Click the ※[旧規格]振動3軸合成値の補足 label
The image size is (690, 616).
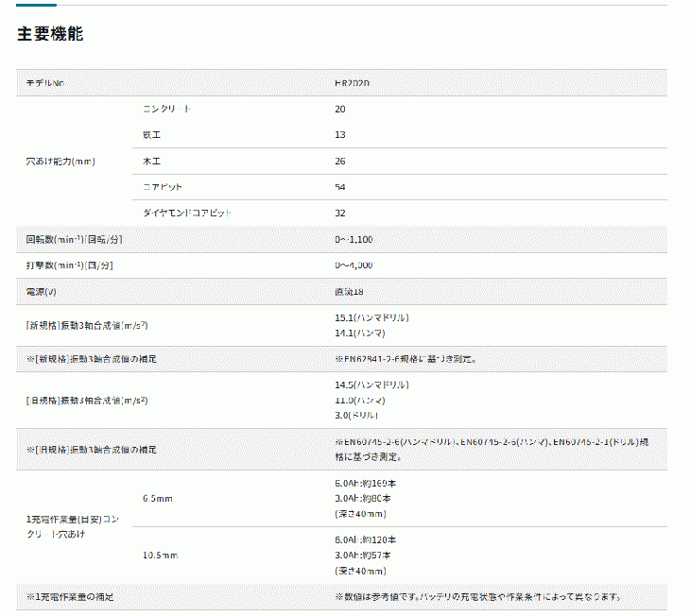pos(91,450)
